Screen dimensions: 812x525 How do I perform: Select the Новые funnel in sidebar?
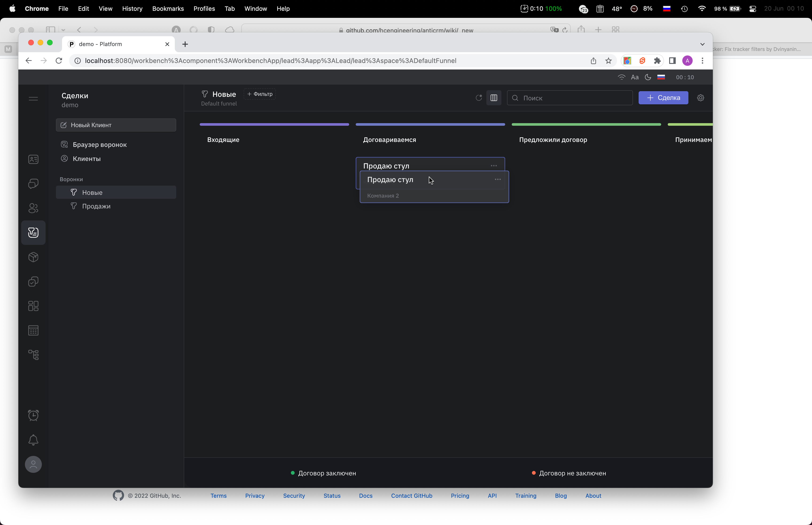click(116, 192)
